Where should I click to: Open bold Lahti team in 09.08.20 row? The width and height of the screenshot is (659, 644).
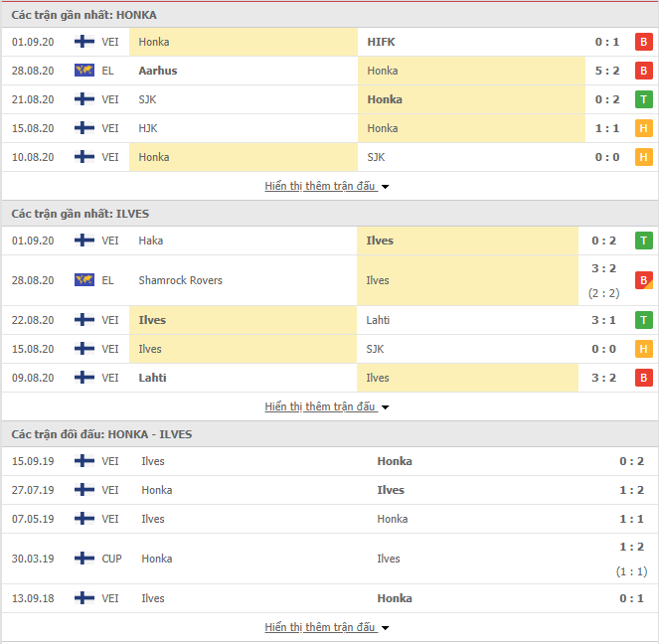tap(152, 378)
